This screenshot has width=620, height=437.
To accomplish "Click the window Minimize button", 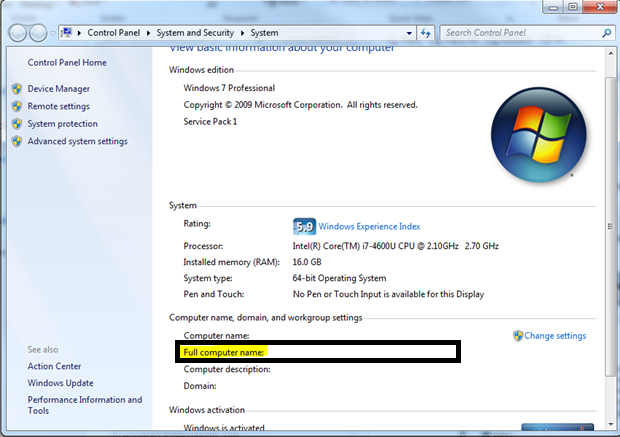I will pos(553,7).
